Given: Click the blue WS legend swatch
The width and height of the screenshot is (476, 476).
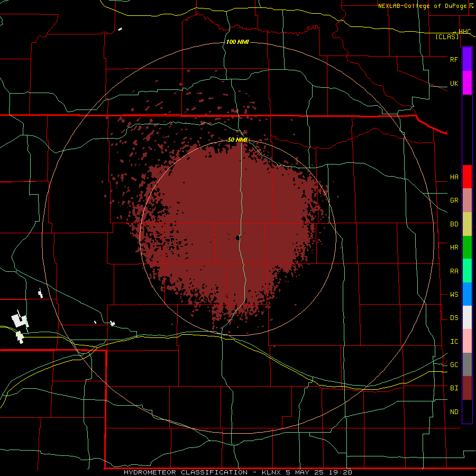Looking at the screenshot, I should click(x=467, y=294).
